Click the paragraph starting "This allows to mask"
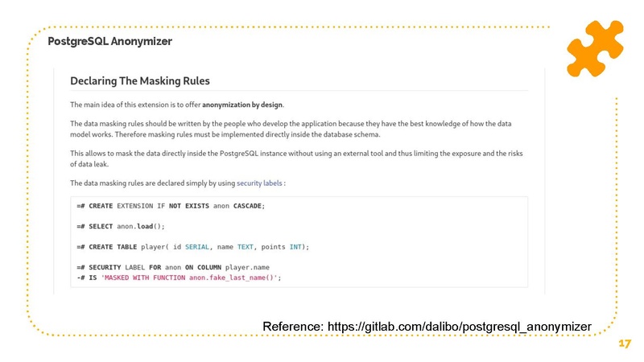Viewport: 644px width, 362px height. tap(290, 158)
